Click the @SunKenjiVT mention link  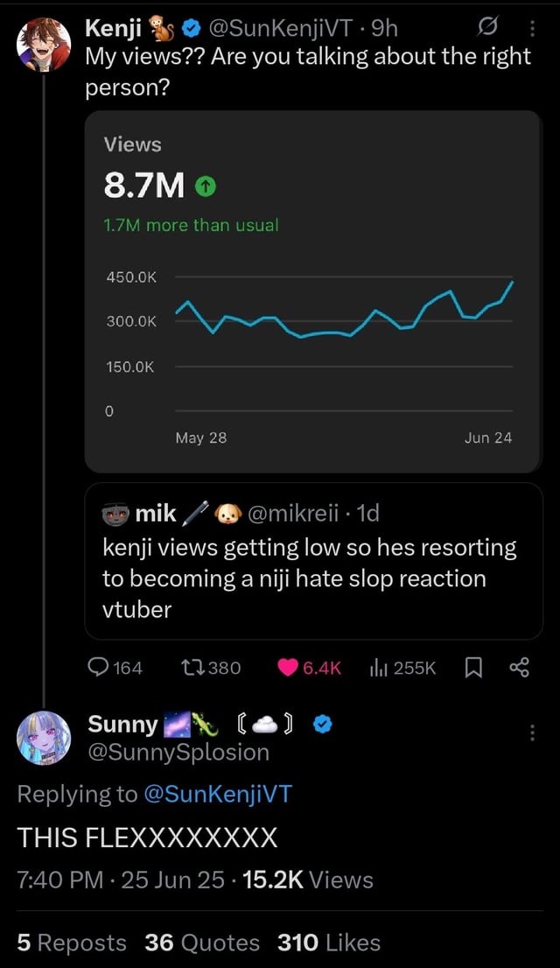[215, 794]
